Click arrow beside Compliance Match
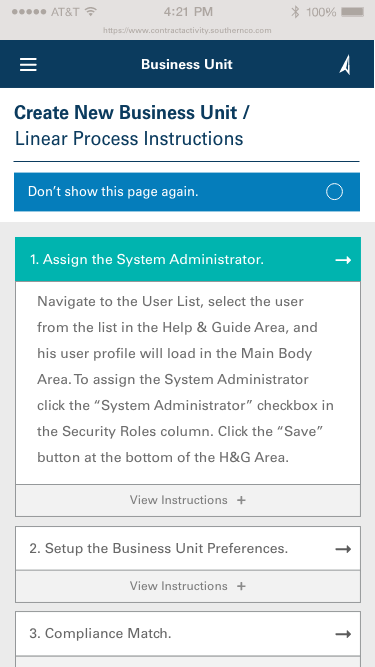The width and height of the screenshot is (375, 667). pos(343,634)
